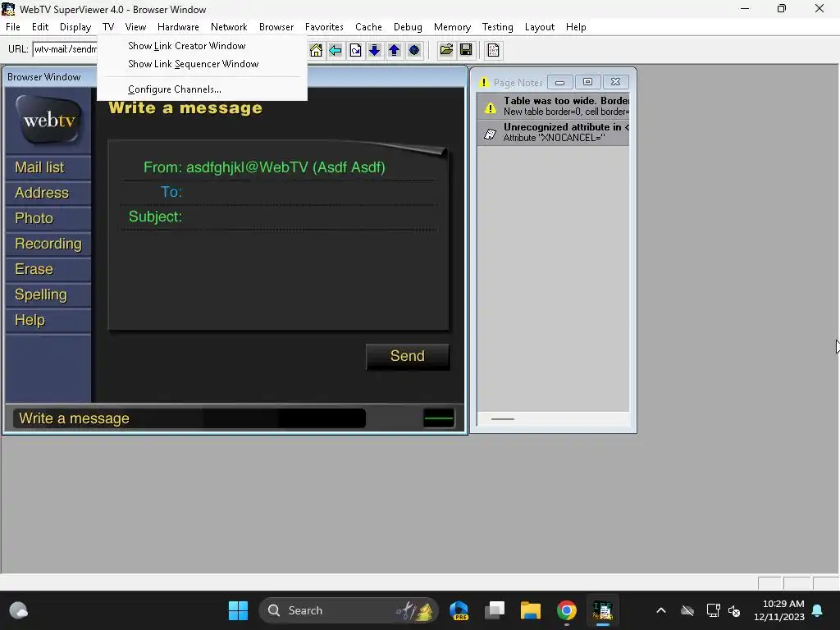
Task: Open the Cache menu
Action: 368,27
